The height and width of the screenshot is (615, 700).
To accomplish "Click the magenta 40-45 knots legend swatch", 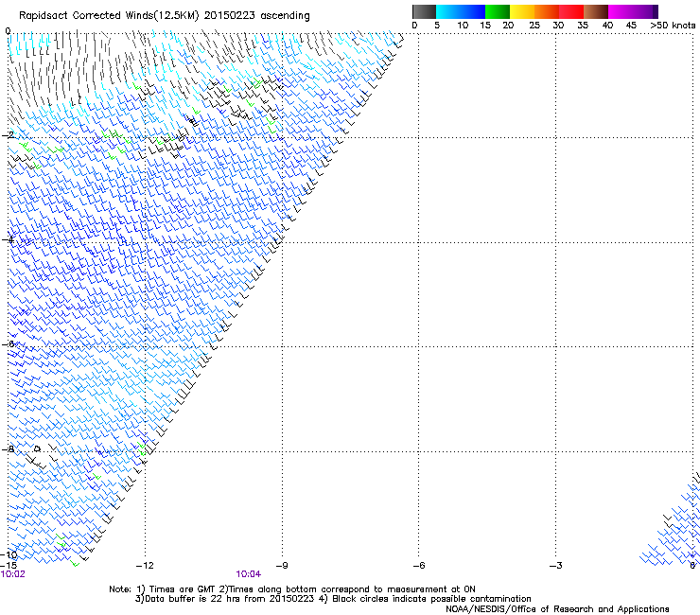I will click(x=621, y=11).
